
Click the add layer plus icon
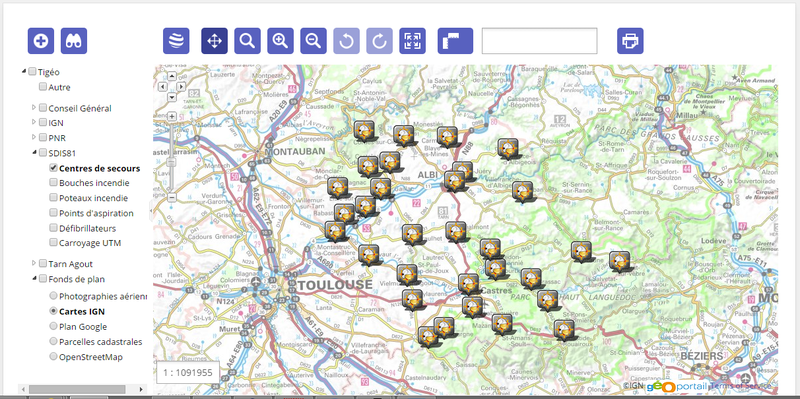(41, 41)
